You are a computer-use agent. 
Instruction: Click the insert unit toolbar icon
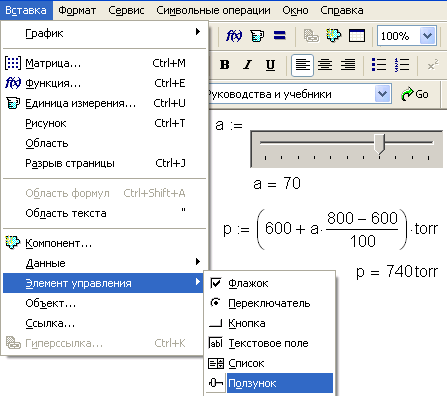pos(257,35)
